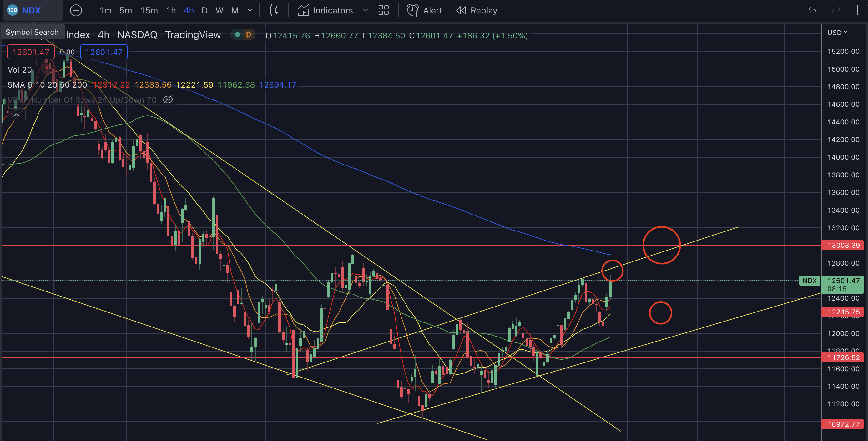Open the USD currency dropdown
The width and height of the screenshot is (868, 441).
(x=837, y=33)
